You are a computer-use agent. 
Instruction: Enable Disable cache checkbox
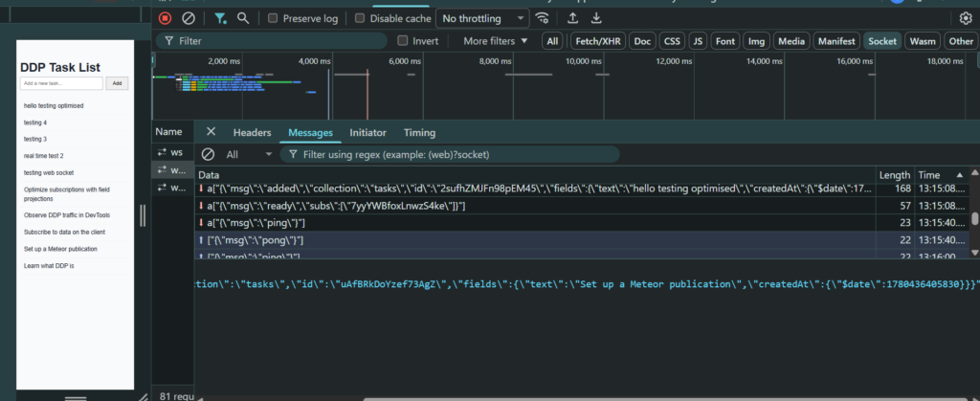tap(360, 18)
